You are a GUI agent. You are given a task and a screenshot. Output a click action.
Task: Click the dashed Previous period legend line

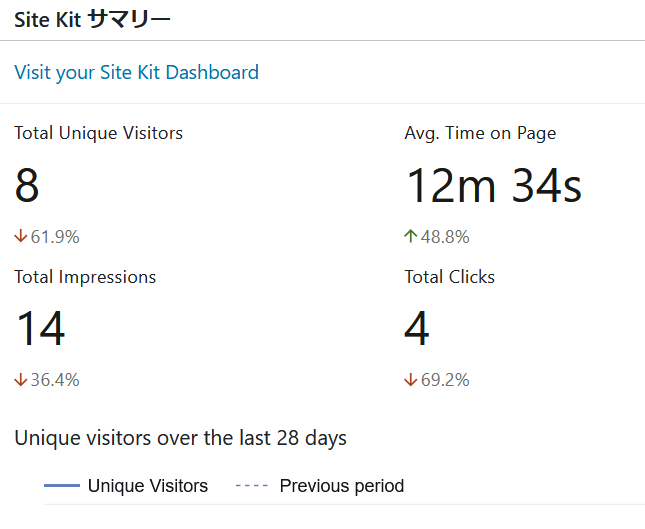point(252,486)
